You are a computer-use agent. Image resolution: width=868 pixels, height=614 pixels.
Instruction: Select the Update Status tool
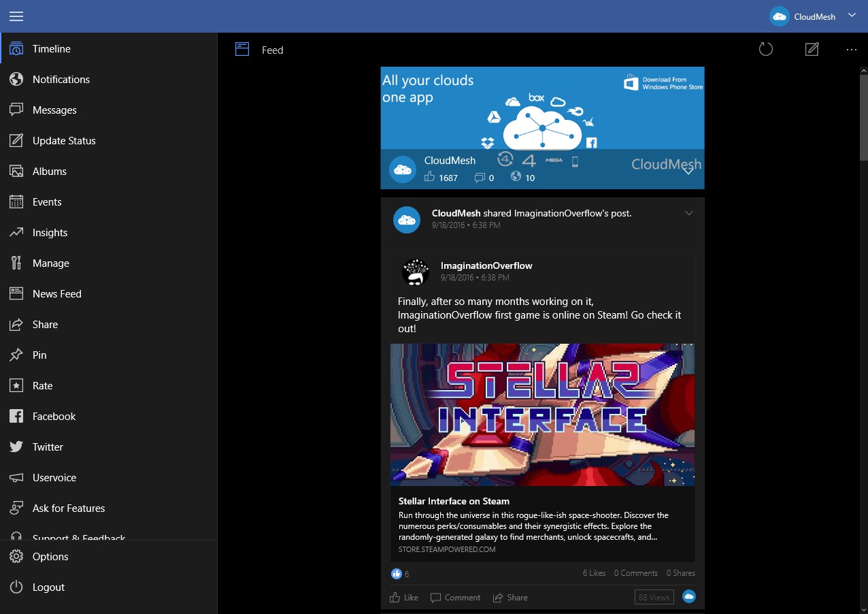click(63, 140)
